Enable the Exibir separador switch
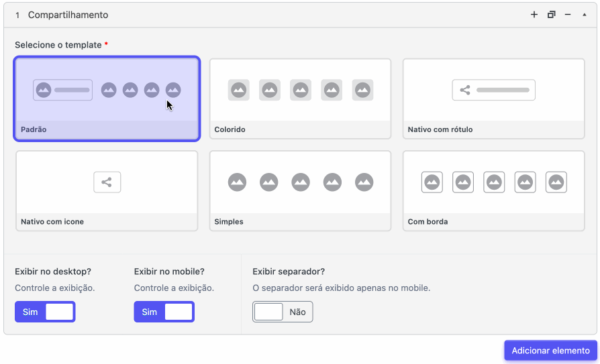Viewport: 600px width, 364px height. pos(283,312)
